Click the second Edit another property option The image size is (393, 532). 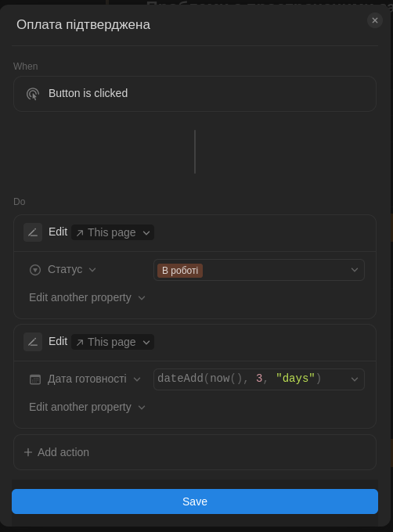tap(87, 407)
